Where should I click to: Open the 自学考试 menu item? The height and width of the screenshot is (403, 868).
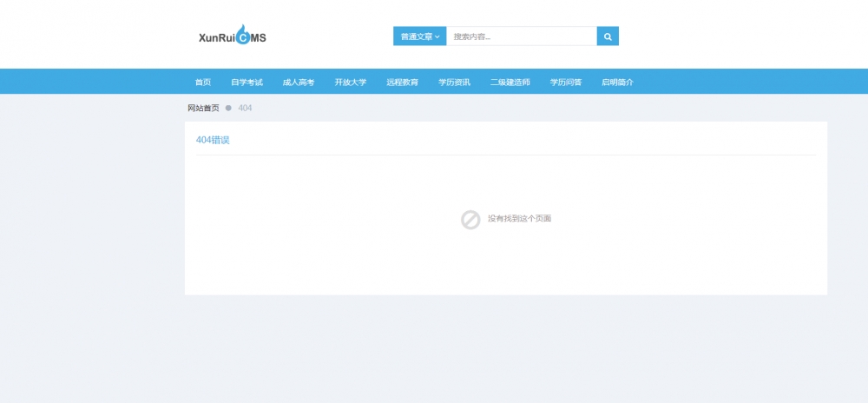[247, 82]
